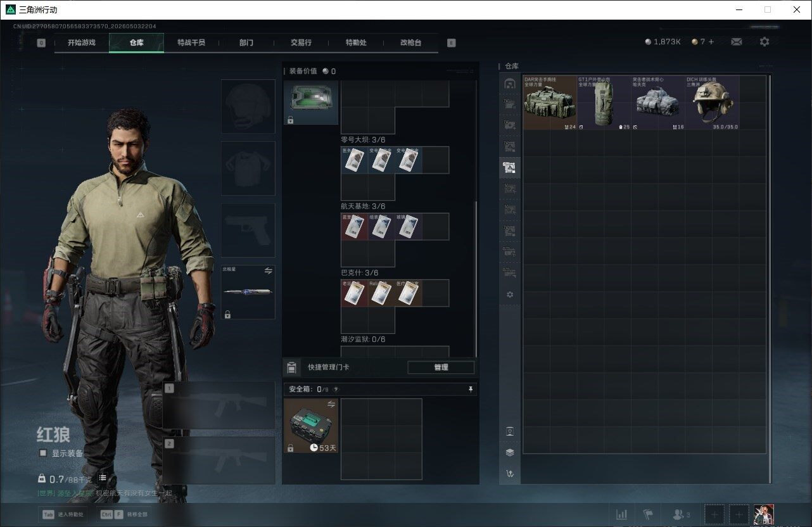Open the weight details list icon
This screenshot has height=527, width=812.
[103, 478]
